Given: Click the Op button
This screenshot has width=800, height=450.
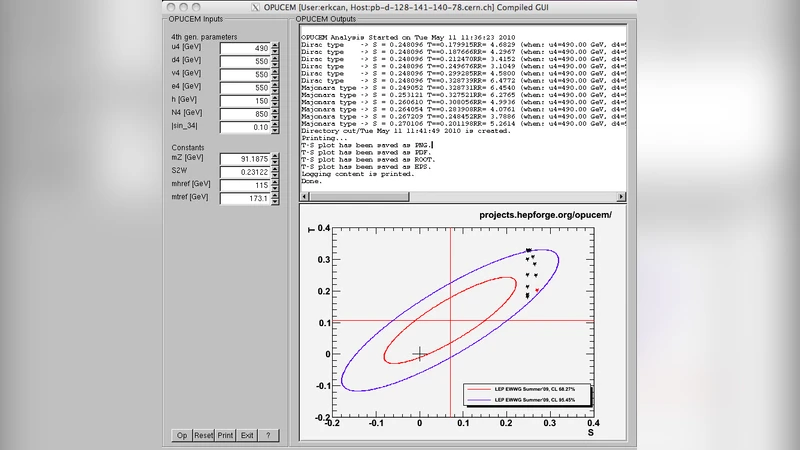Looking at the screenshot, I should coord(182,435).
